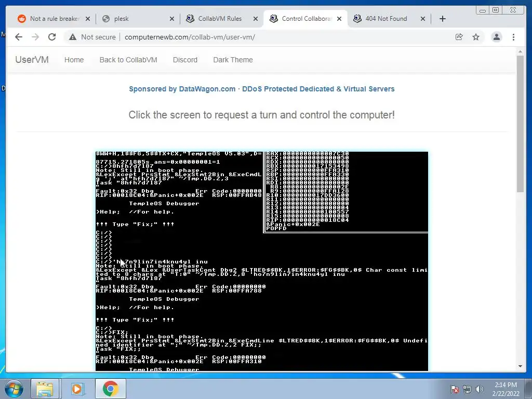
Task: Click the 'Click the screen to request a turn' heading
Action: 262,115
